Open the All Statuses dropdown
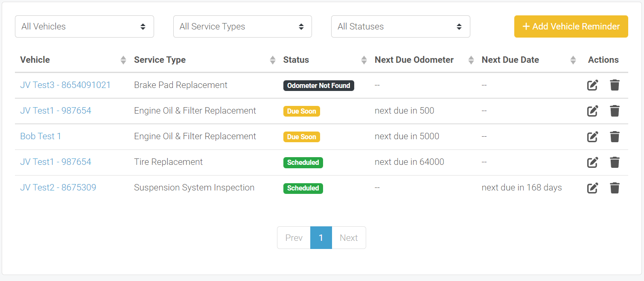 point(400,26)
